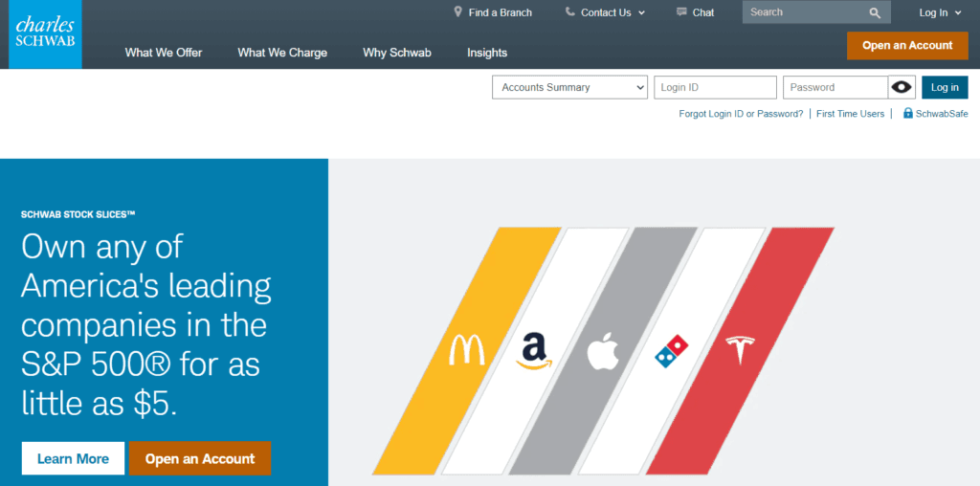Click the Chat speech bubble icon

[681, 12]
